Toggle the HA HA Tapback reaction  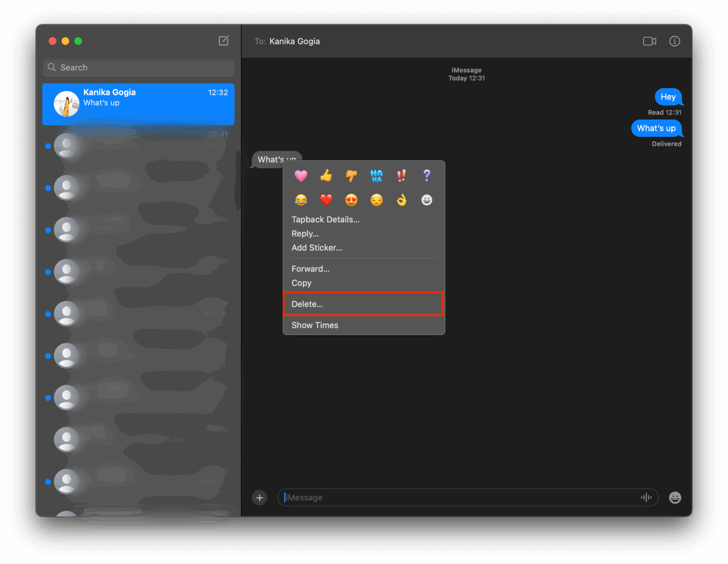[x=376, y=176]
